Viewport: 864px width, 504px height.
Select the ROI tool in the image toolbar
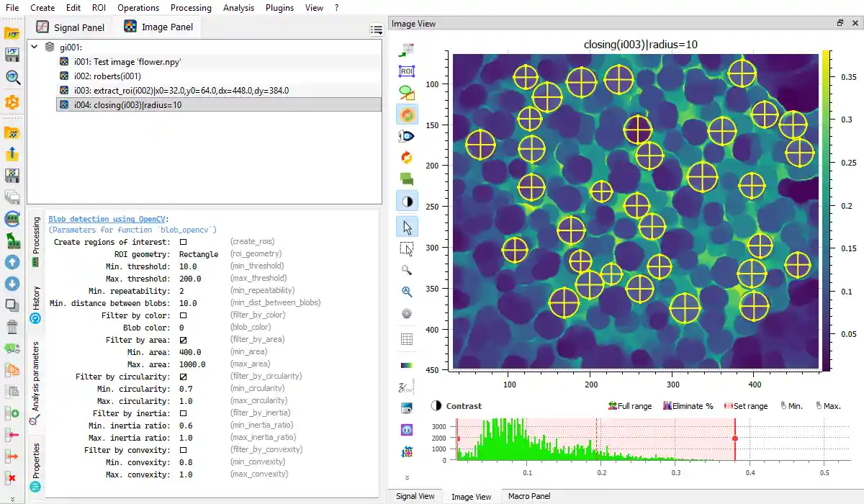tap(407, 71)
